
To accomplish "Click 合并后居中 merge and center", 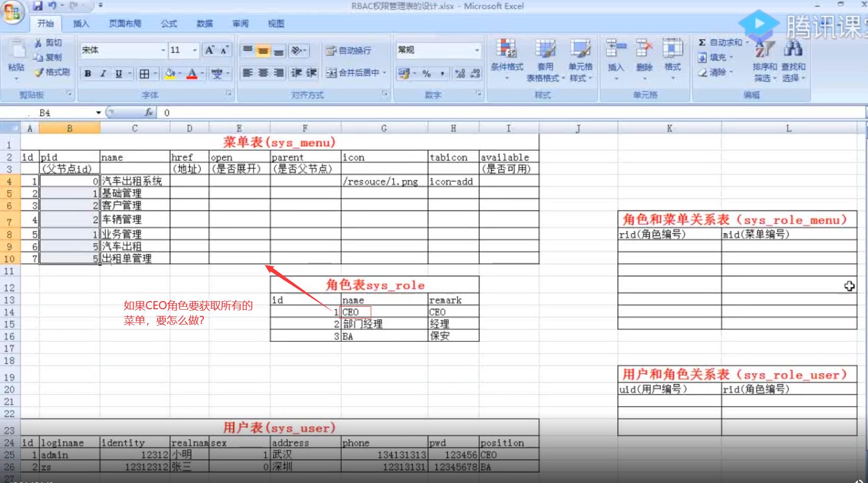I will pos(353,73).
